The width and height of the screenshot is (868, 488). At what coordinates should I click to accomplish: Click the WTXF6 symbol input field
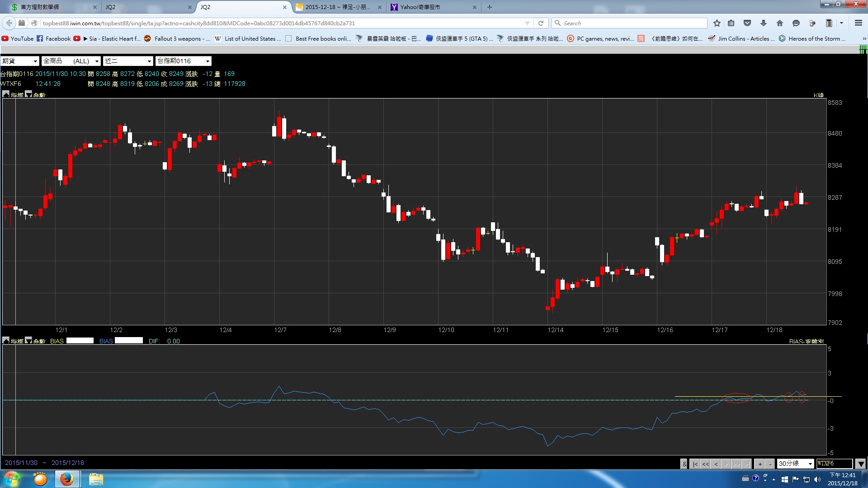835,464
